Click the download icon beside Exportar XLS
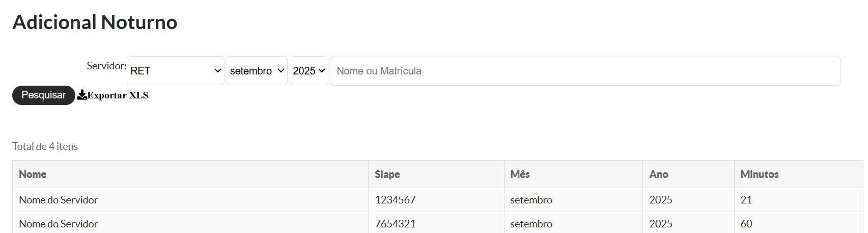The width and height of the screenshot is (868, 233). point(82,95)
